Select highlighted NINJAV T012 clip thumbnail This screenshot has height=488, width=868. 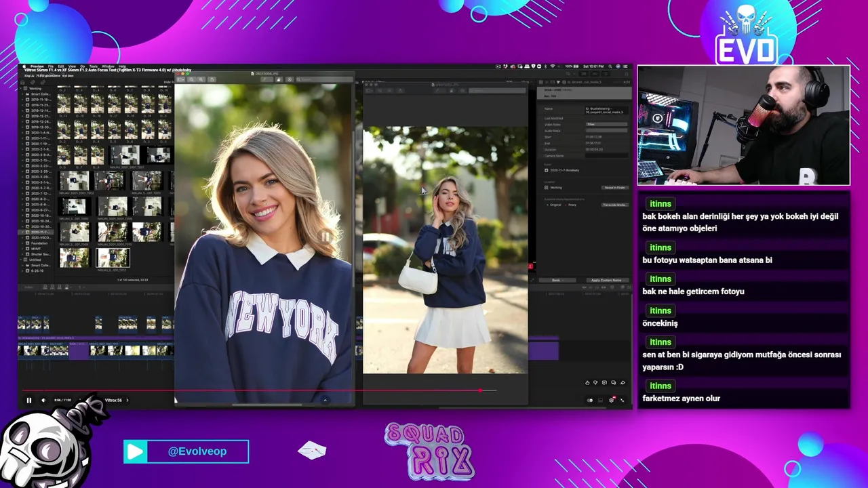(x=113, y=258)
